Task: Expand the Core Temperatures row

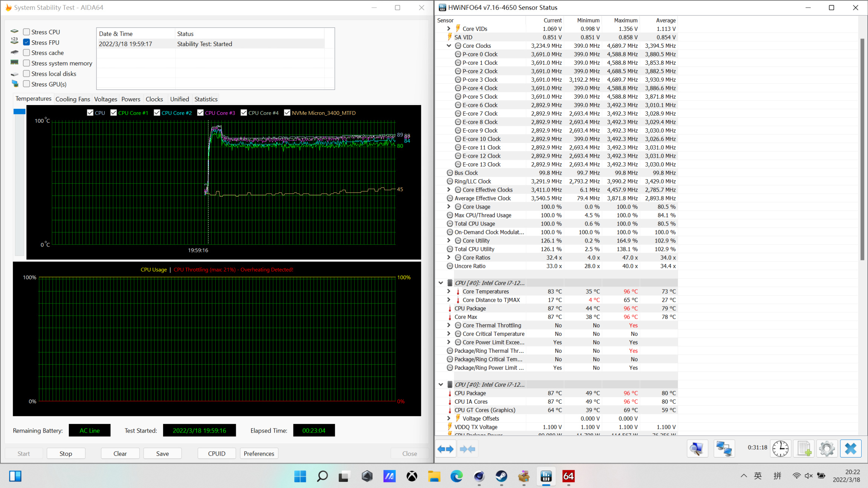Action: pos(449,291)
